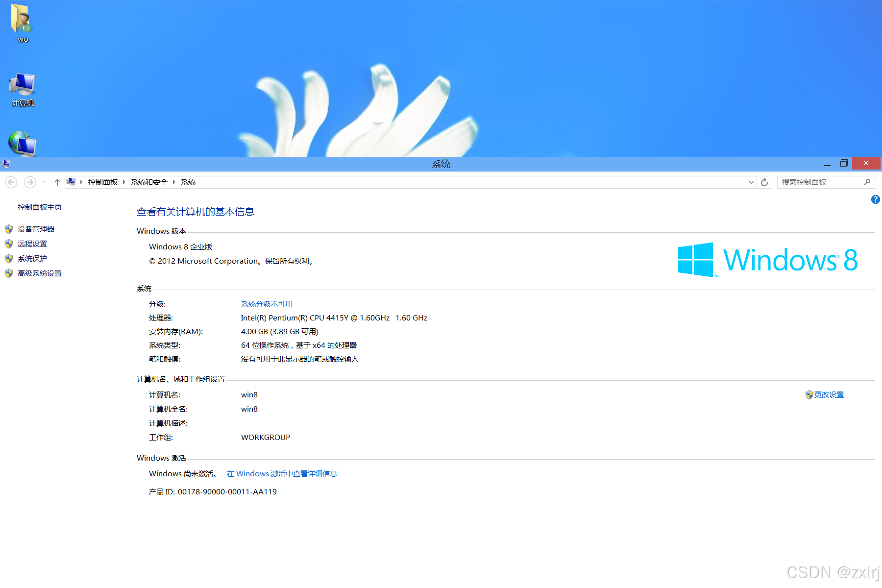Image resolution: width=882 pixels, height=588 pixels.
Task: Expand the chevron after 系统和安全 breadcrumb
Action: [x=174, y=182]
